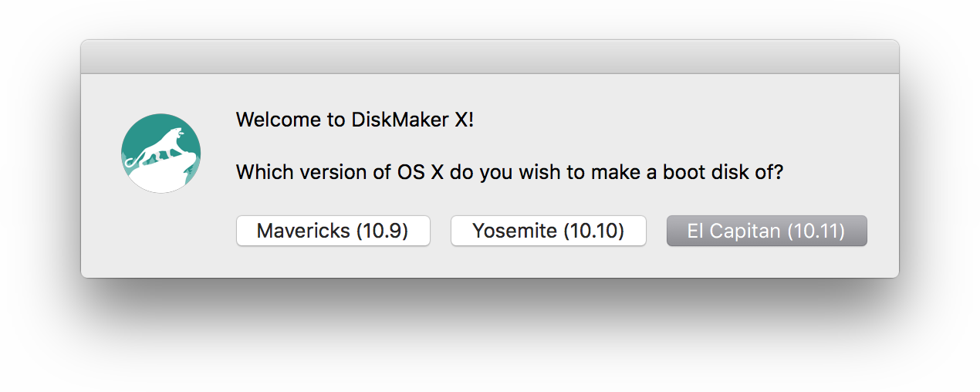Select the Yosemite (10.10) option
The image size is (980, 392).
[548, 231]
